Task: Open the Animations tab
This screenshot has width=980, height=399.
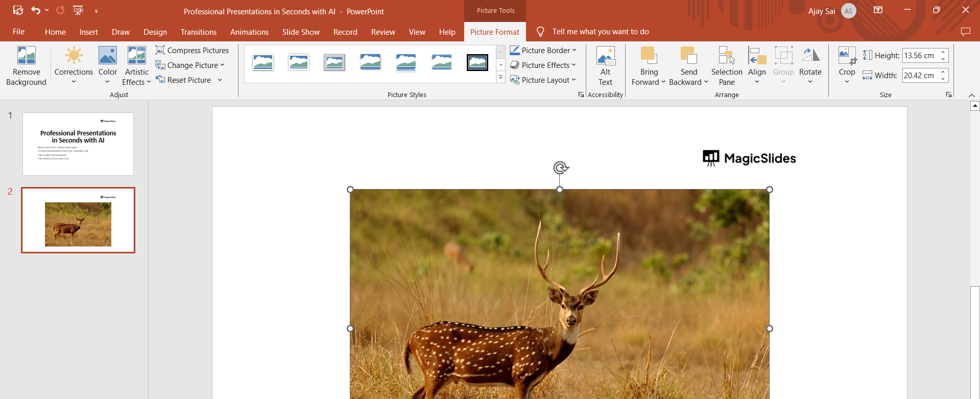Action: click(249, 32)
